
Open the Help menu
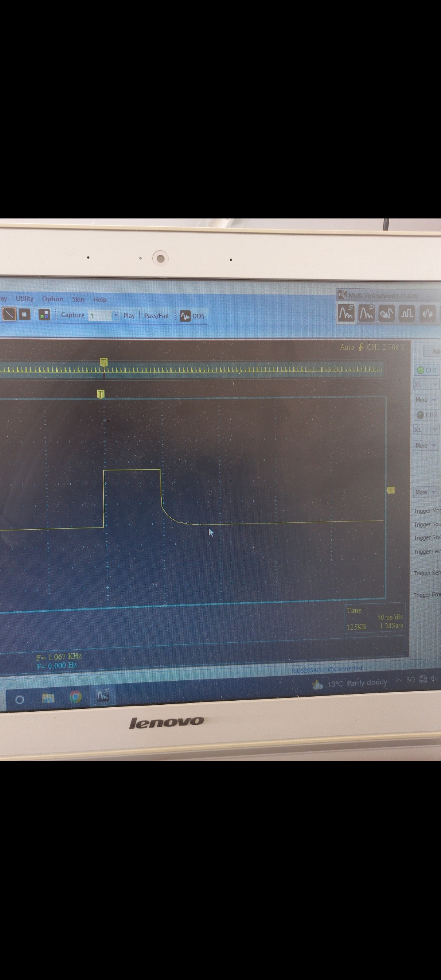(x=100, y=300)
